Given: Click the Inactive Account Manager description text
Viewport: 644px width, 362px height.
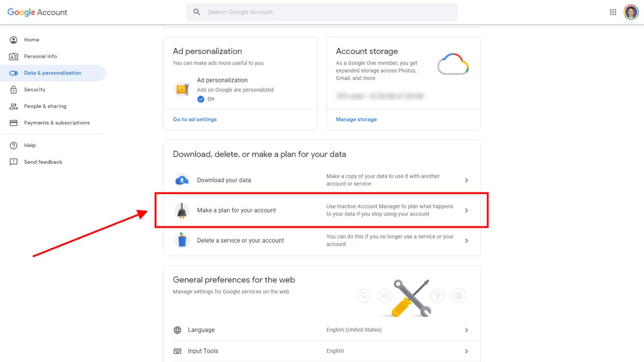Looking at the screenshot, I should point(390,210).
